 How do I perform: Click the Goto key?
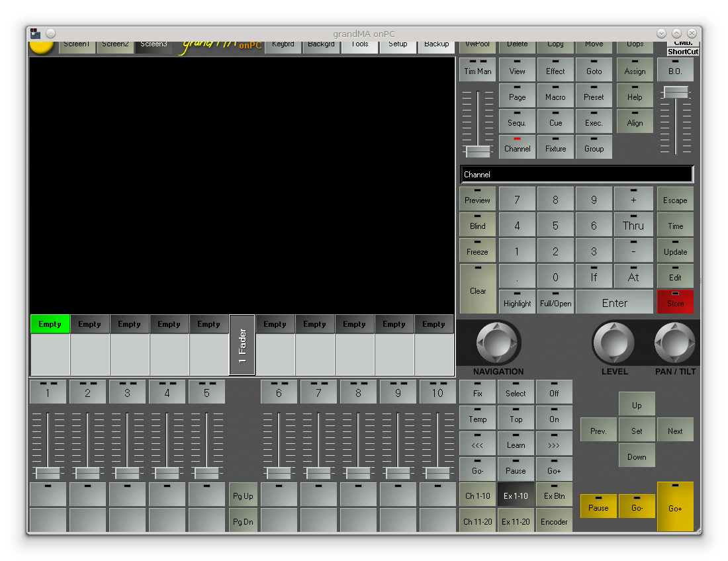(594, 69)
